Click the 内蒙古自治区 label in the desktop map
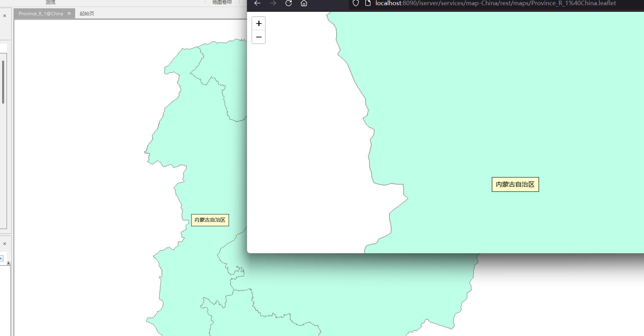 coord(210,220)
